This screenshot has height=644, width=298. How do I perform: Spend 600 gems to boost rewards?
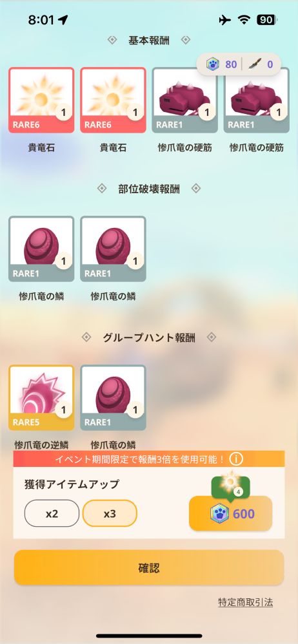click(x=230, y=513)
